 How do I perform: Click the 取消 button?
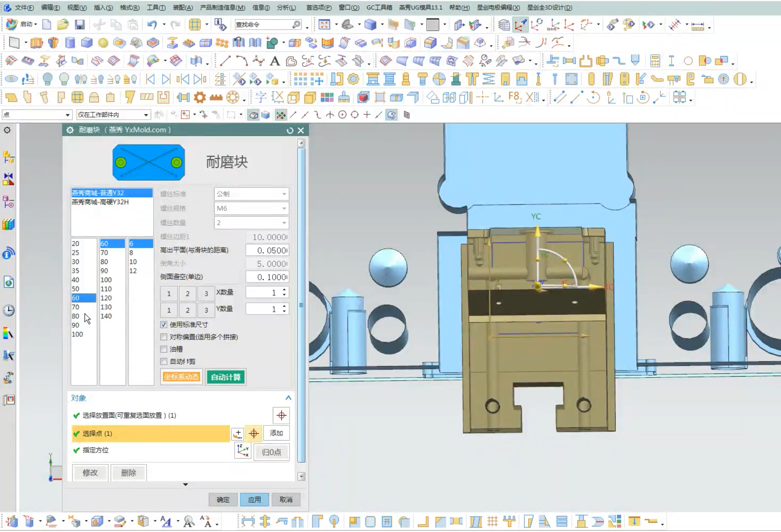click(286, 500)
